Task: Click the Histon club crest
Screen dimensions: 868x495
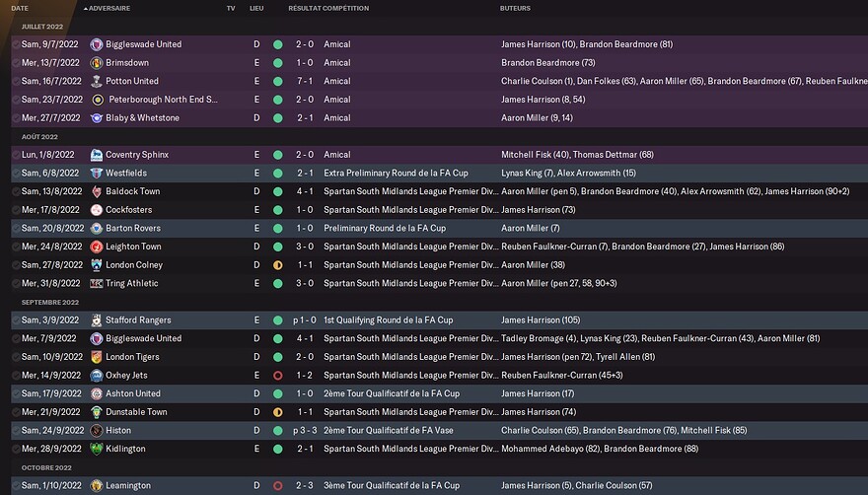Action: (97, 431)
